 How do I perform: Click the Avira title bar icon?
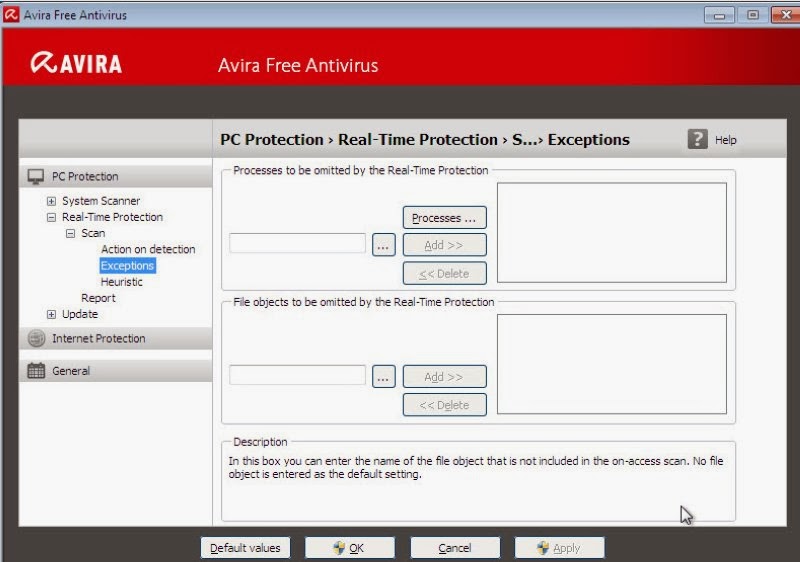point(11,14)
